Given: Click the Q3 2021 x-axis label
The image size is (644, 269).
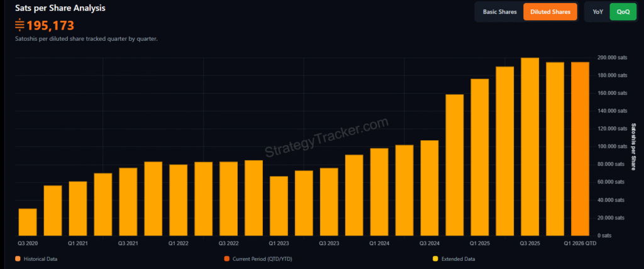Looking at the screenshot, I should (128, 242).
